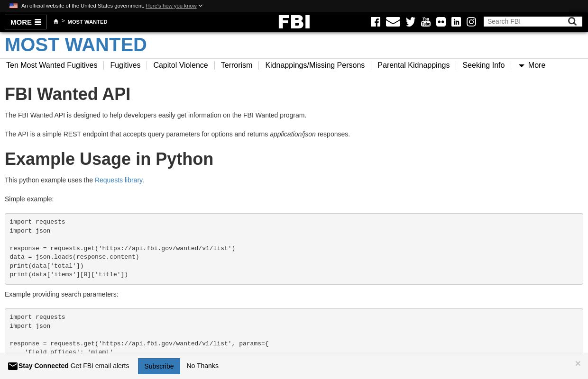
Task: Click the italic "application/json" text
Action: click(x=293, y=134)
